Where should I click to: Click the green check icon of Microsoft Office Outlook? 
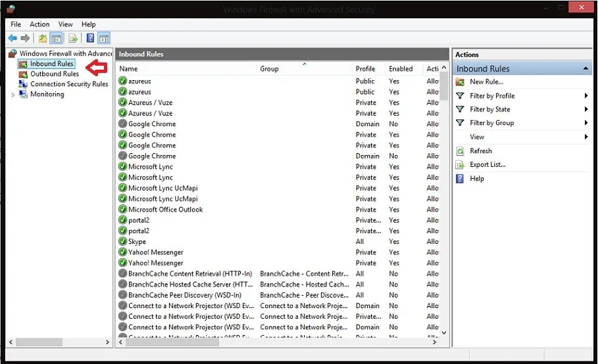[x=122, y=209]
